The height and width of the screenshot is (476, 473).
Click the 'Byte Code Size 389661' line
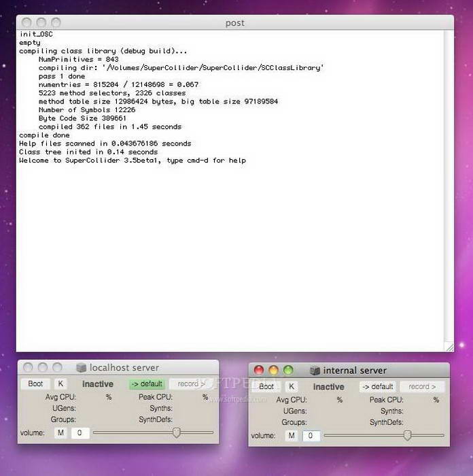(82, 118)
